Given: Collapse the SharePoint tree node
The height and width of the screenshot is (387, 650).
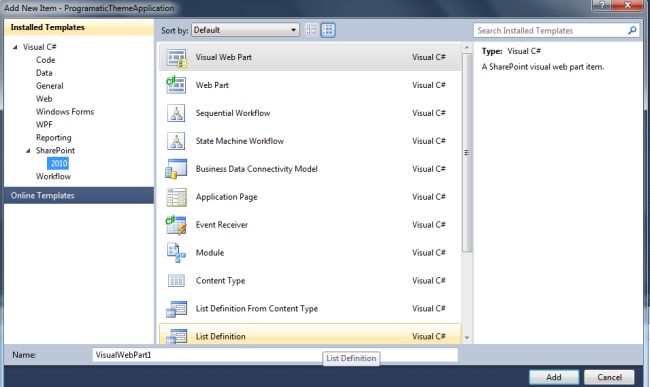Looking at the screenshot, I should (28, 150).
